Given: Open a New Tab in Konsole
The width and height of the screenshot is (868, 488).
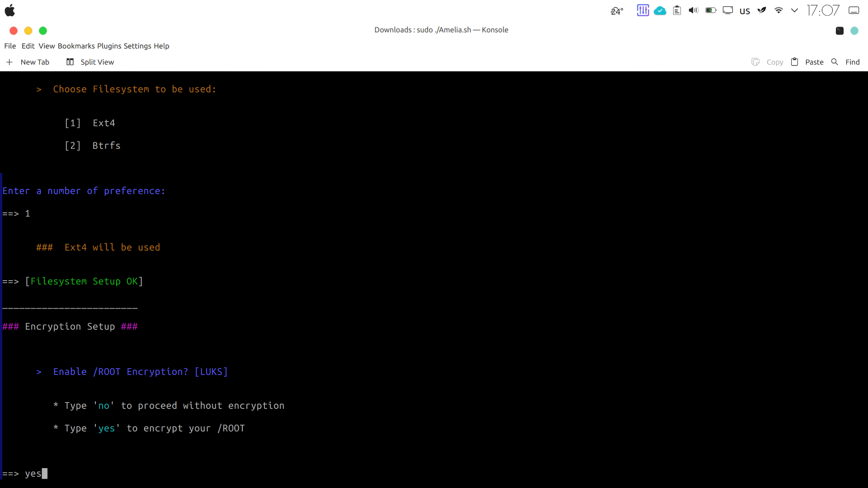Looking at the screenshot, I should coord(28,62).
